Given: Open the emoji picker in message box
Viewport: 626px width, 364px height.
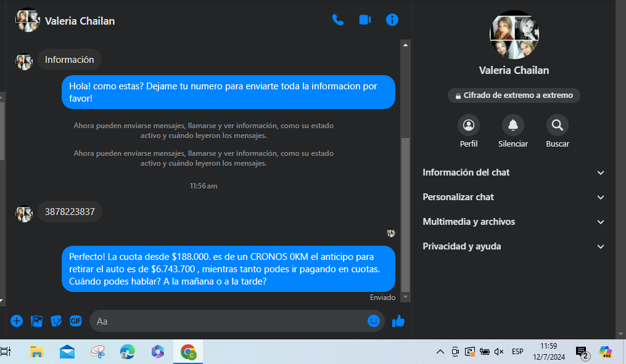Looking at the screenshot, I should 373,320.
